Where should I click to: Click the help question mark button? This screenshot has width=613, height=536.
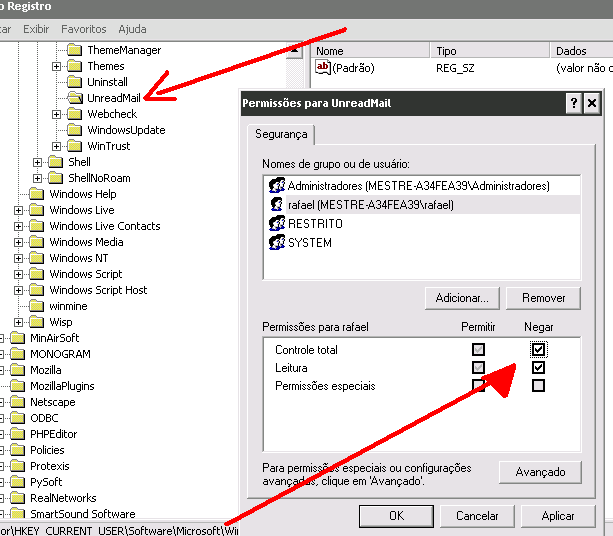click(x=573, y=103)
